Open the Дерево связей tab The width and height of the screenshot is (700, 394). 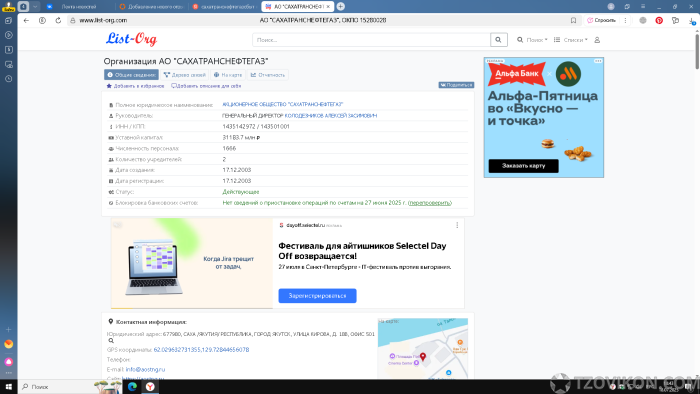pyautogui.click(x=184, y=75)
